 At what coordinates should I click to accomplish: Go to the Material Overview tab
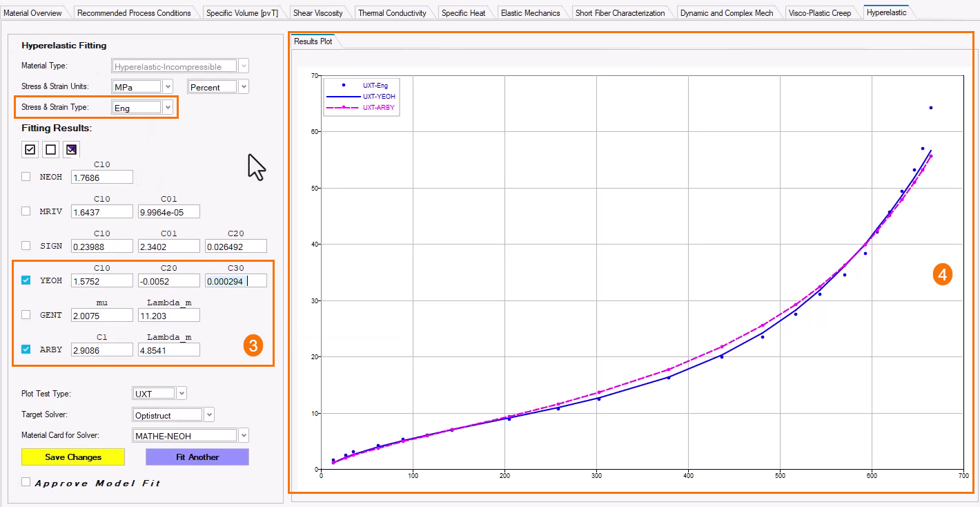coord(33,12)
